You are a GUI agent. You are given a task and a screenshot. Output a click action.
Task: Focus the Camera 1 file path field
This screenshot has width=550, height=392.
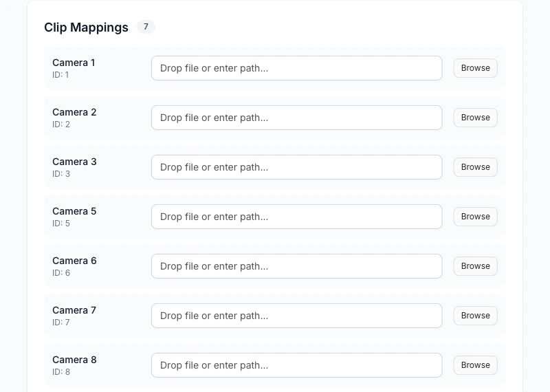(x=296, y=68)
